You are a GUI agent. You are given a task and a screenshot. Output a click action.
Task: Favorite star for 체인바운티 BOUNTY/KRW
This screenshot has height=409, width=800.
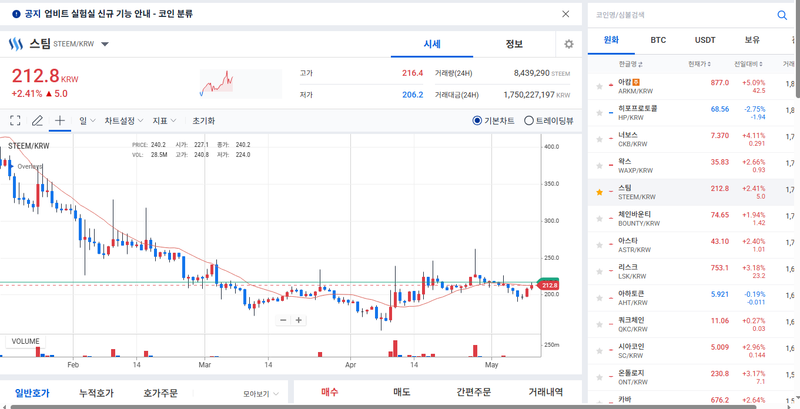[x=599, y=219]
